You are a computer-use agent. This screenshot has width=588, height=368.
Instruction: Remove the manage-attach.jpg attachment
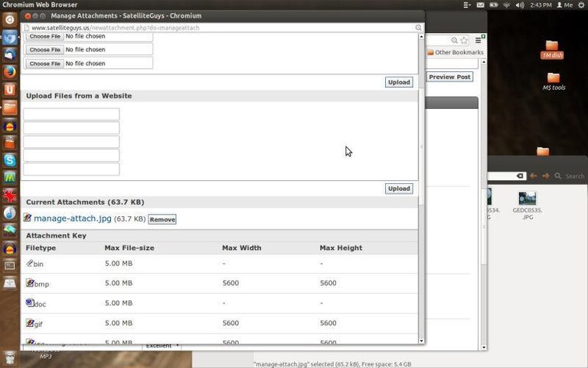162,219
